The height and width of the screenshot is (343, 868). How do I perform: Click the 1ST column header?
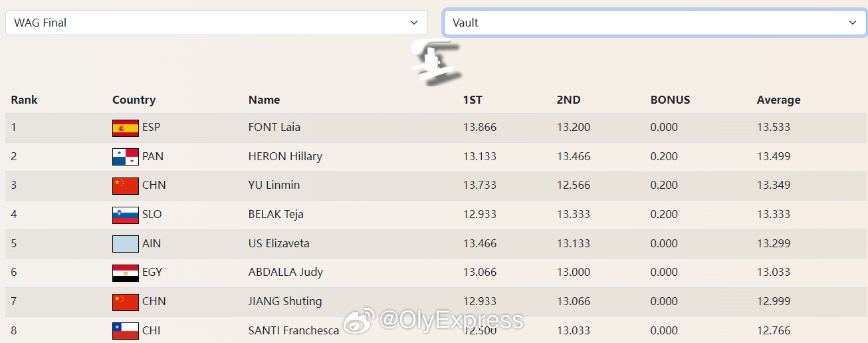(473, 100)
